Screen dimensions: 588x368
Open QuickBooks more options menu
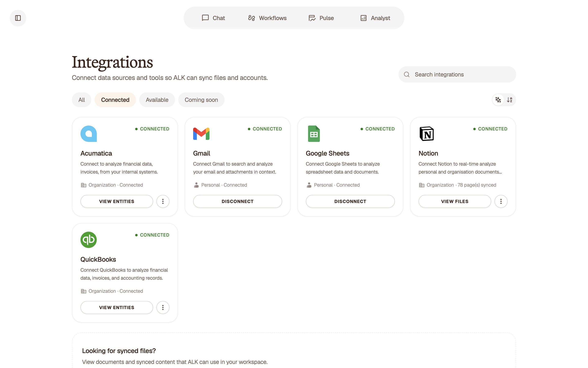pos(163,307)
